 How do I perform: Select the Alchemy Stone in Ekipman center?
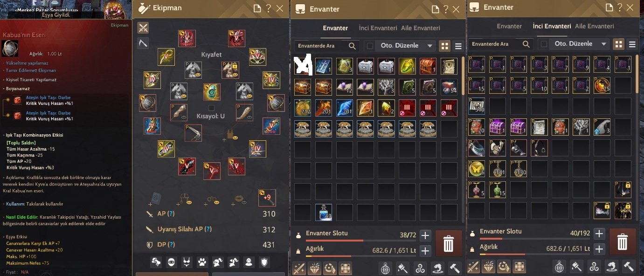click(212, 92)
